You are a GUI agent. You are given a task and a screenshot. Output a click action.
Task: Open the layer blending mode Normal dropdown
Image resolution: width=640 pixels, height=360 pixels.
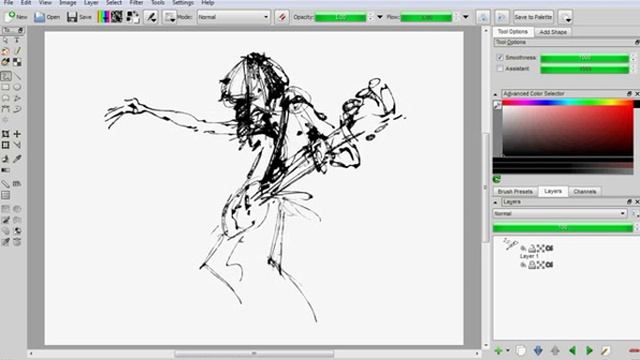click(560, 213)
